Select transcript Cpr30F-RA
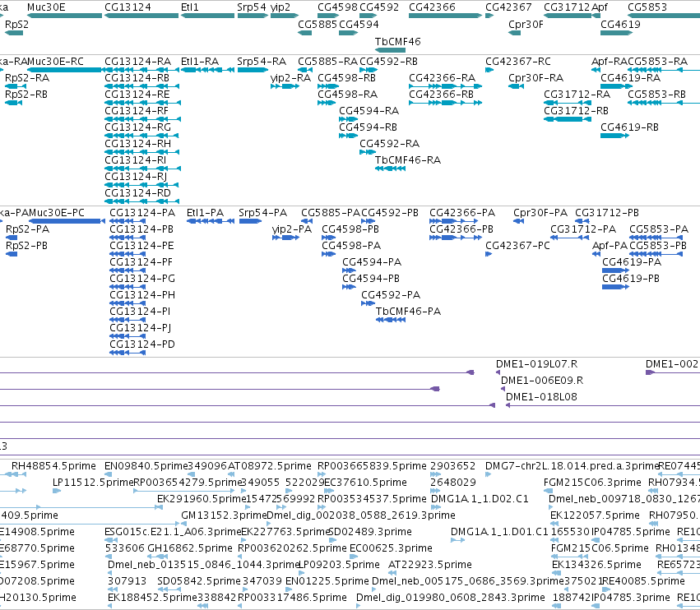 535,77
